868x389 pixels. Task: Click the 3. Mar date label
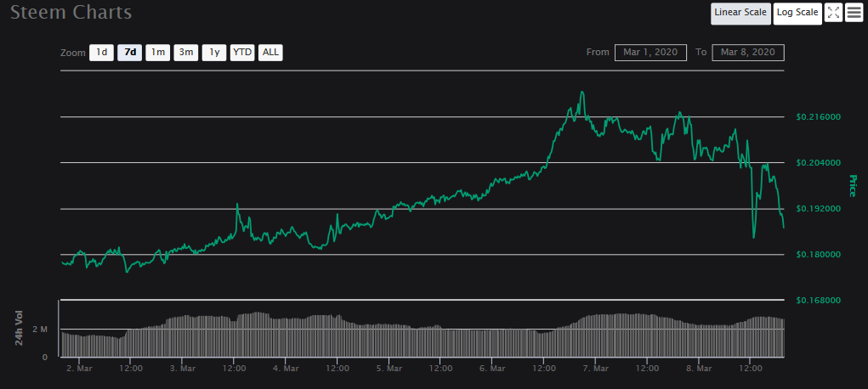(182, 368)
